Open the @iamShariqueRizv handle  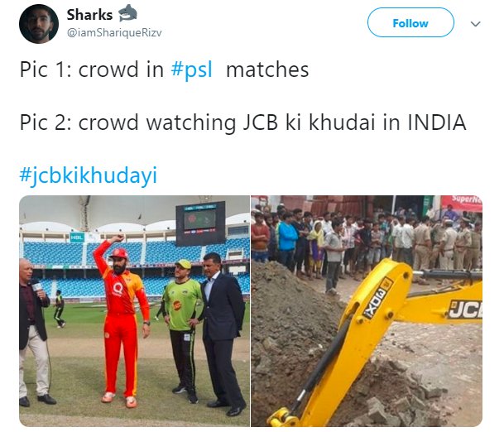point(114,33)
